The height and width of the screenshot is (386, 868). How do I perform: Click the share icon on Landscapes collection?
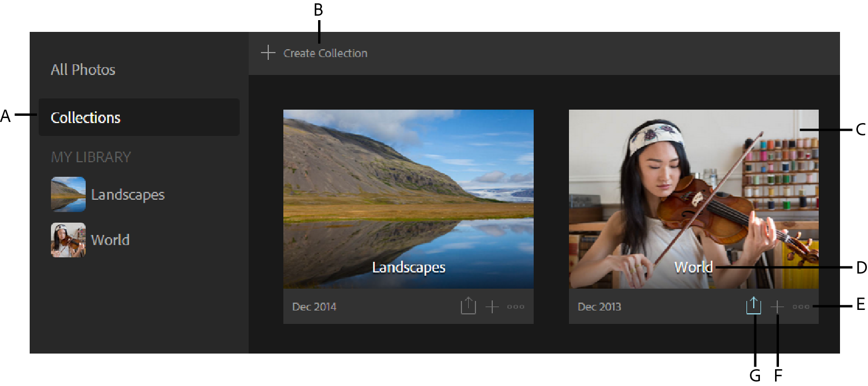(x=468, y=306)
